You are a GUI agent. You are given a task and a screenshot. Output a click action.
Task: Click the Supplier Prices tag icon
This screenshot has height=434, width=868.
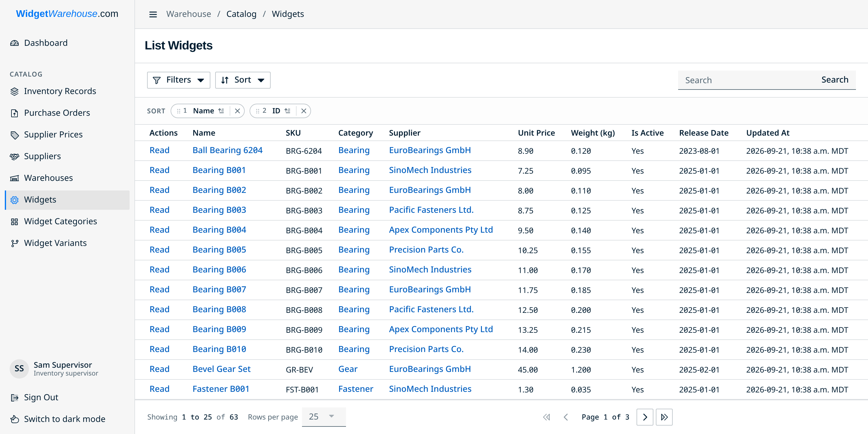coord(14,135)
